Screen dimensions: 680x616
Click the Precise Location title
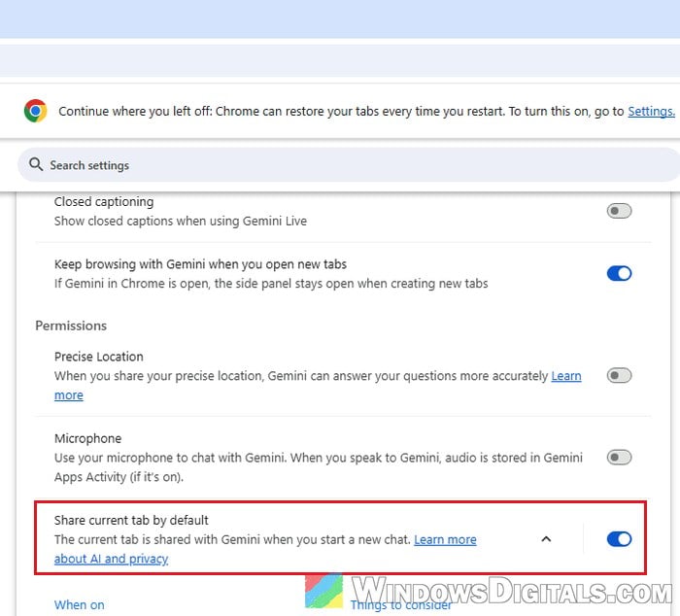coord(99,357)
